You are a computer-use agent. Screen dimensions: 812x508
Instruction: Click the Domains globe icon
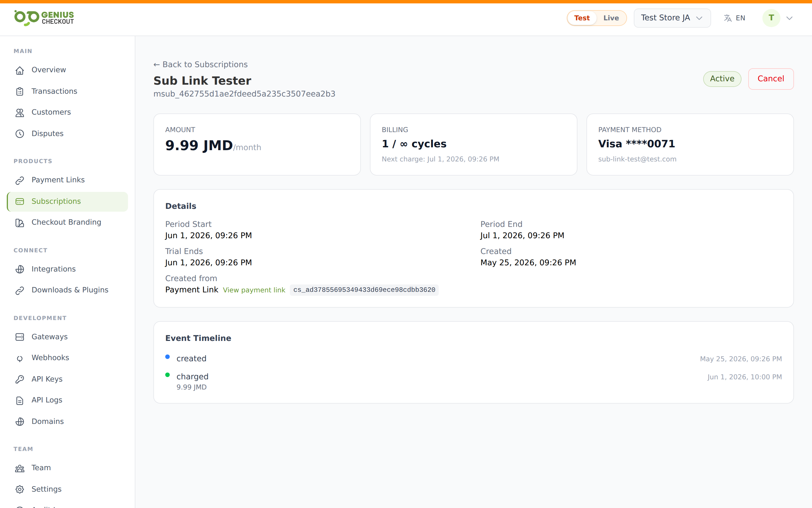coord(20,422)
